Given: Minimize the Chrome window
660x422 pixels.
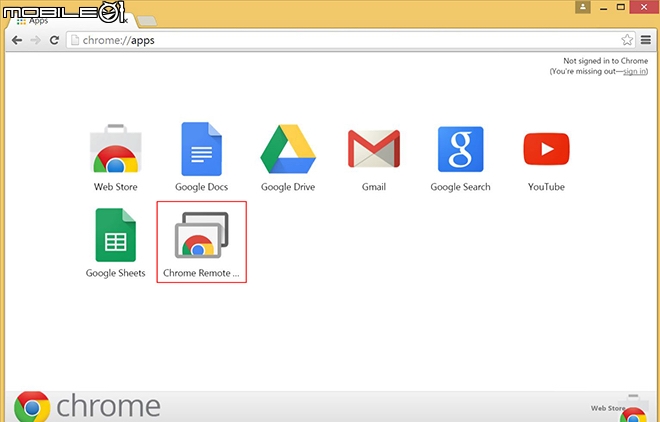Looking at the screenshot, I should click(x=603, y=7).
